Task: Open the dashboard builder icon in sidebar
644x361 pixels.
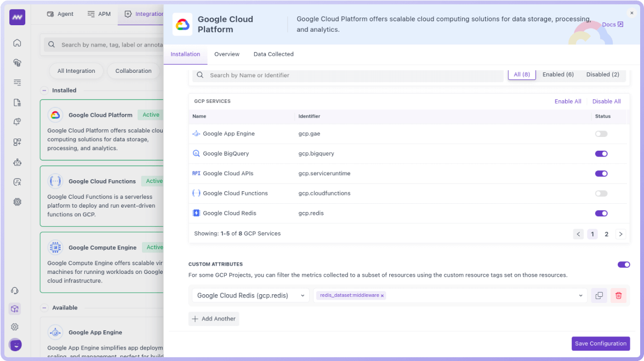Action: point(17,142)
